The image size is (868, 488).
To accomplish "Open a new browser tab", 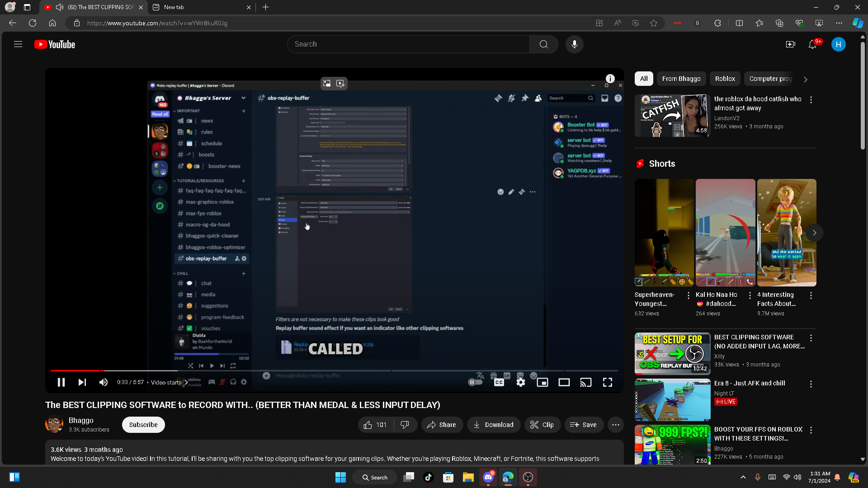I will click(266, 7).
